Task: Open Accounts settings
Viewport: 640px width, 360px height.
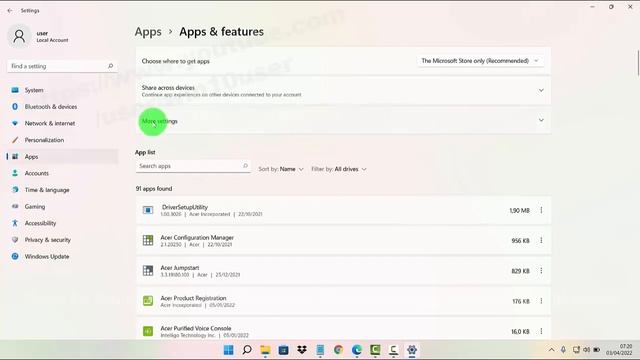Action: [x=62, y=173]
